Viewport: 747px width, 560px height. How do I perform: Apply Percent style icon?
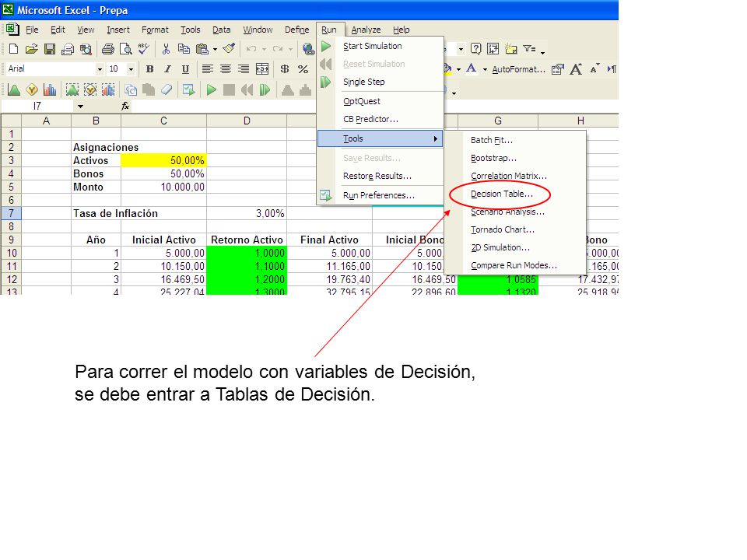click(x=303, y=69)
